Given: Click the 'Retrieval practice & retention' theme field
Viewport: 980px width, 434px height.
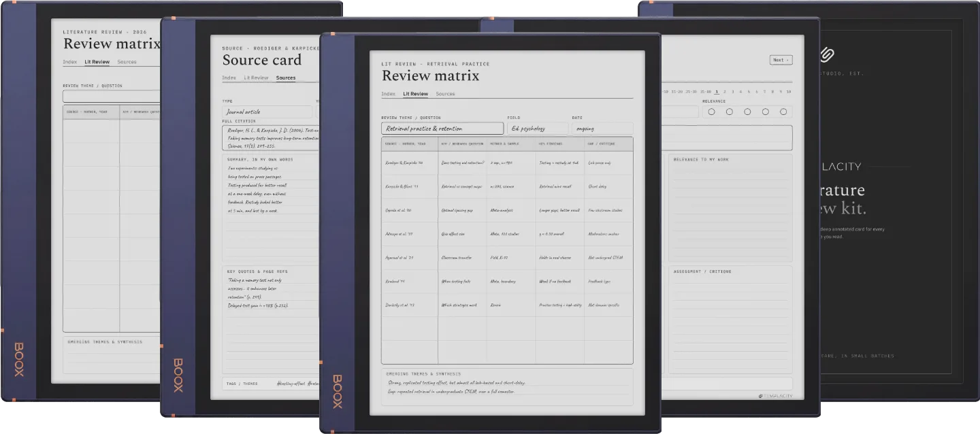Looking at the screenshot, I should tap(442, 129).
